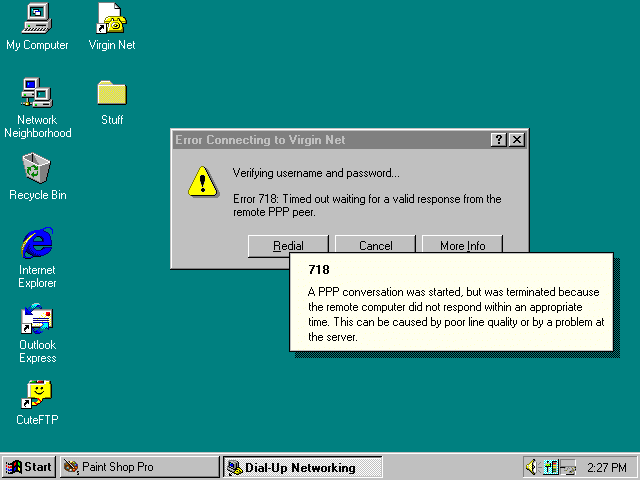Click the dialog's question mark help button

(x=499, y=140)
